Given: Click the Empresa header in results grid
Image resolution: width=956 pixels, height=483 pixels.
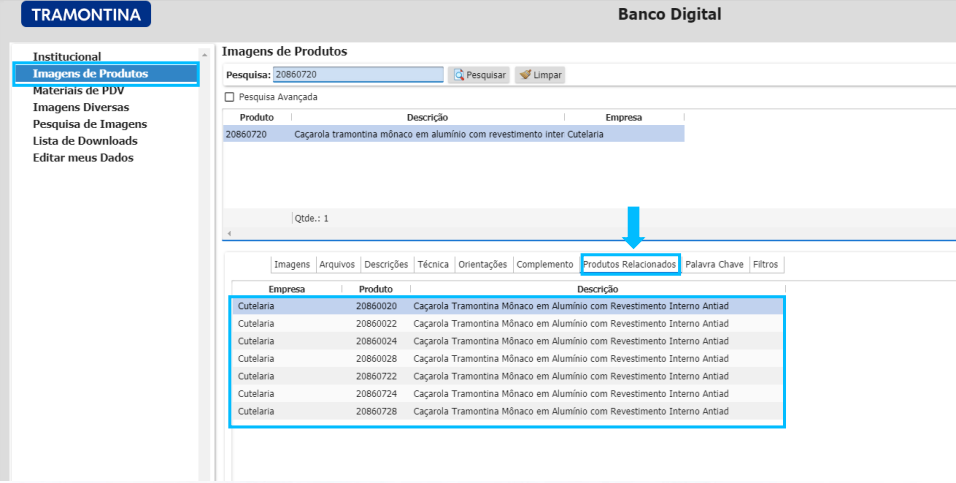Looking at the screenshot, I should click(624, 117).
